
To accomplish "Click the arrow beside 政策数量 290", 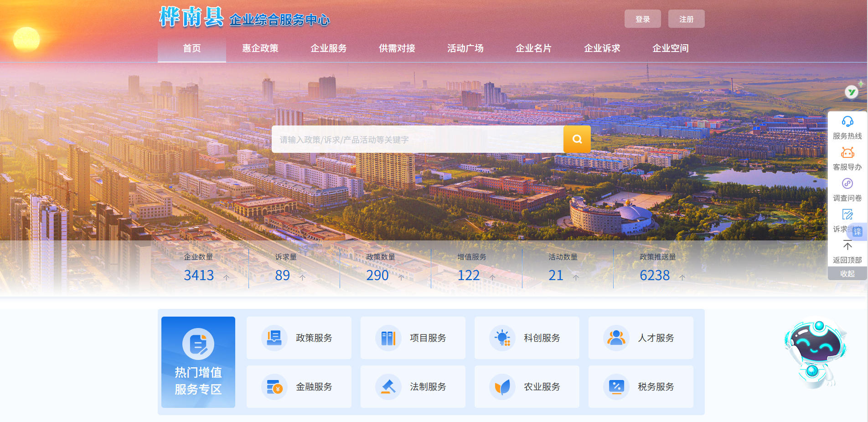I will coord(401,277).
